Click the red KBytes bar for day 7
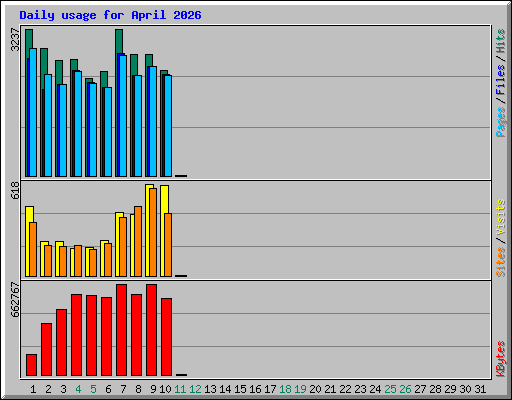This screenshot has width=512, height=400. [121, 330]
